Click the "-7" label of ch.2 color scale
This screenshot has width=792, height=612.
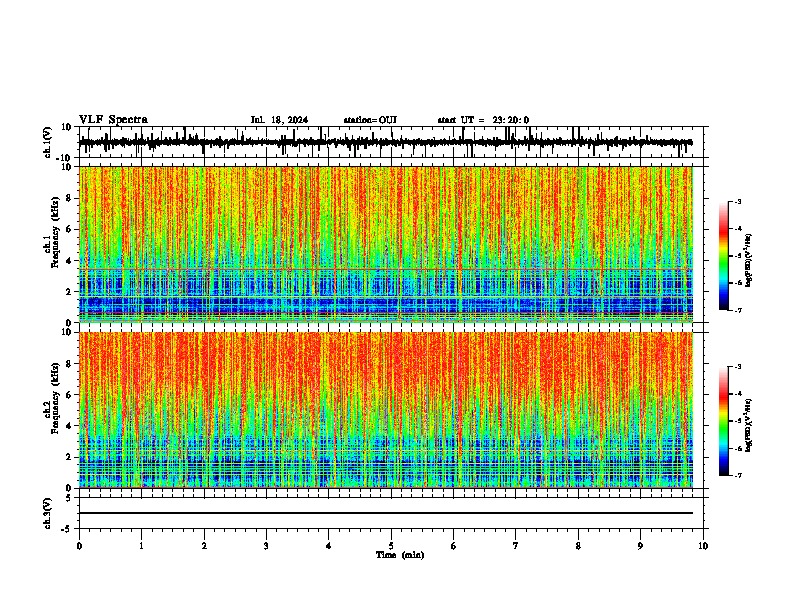click(x=737, y=476)
